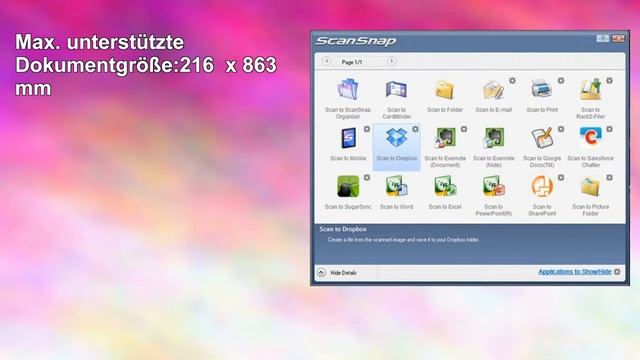640x360 pixels.
Task: Open settings gear for Scan to Rack2-Filer
Action: pyautogui.click(x=609, y=81)
